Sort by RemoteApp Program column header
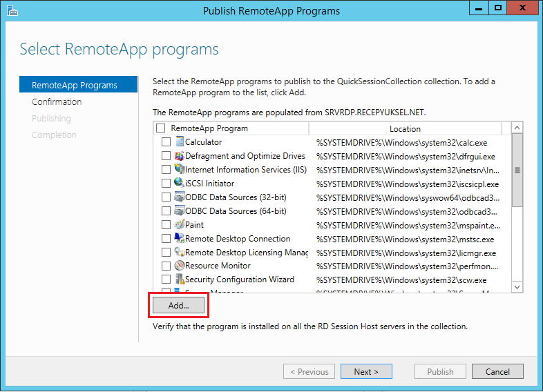The image size is (543, 392). click(x=231, y=128)
